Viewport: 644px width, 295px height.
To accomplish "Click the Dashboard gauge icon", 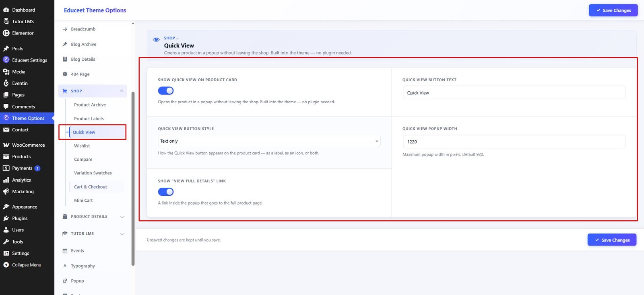I will click(x=6, y=10).
